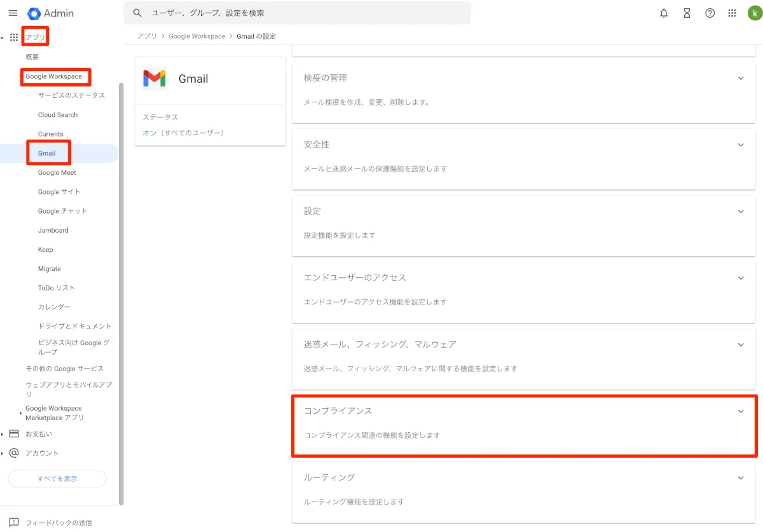Click text メール検疫を作成、変更、削除します。
The height and width of the screenshot is (532, 763).
(367, 102)
